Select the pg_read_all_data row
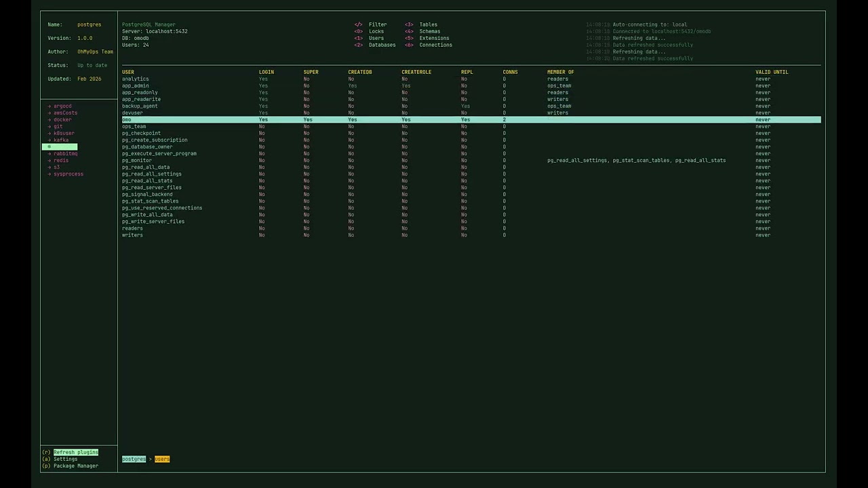Viewport: 868px width, 488px height. pyautogui.click(x=471, y=167)
